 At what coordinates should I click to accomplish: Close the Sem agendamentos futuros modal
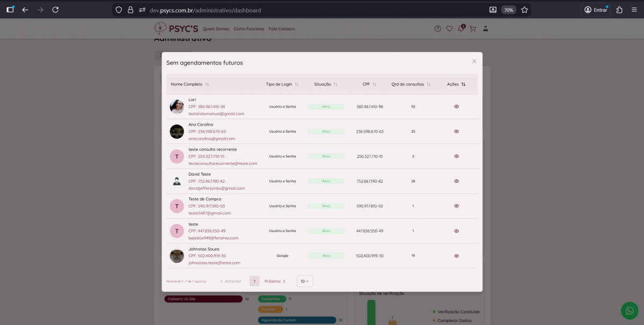point(474,61)
